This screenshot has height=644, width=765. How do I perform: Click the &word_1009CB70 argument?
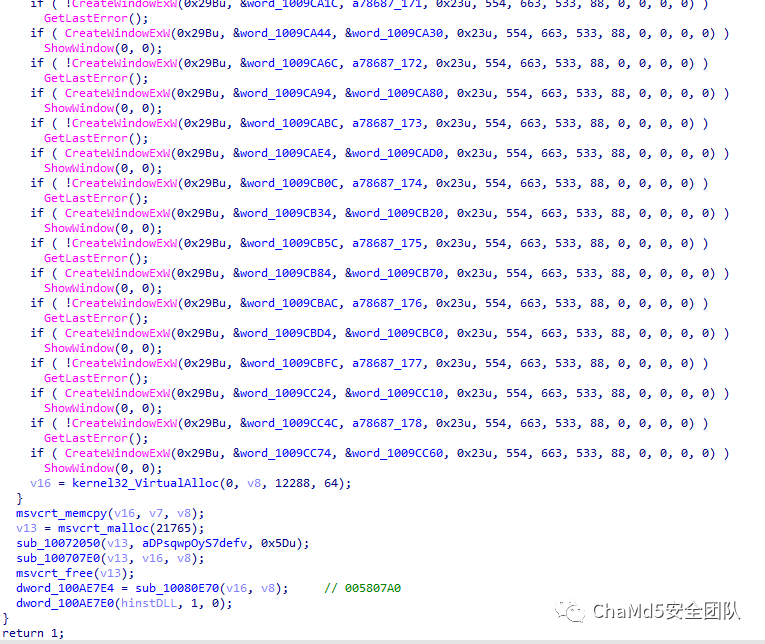tap(394, 273)
